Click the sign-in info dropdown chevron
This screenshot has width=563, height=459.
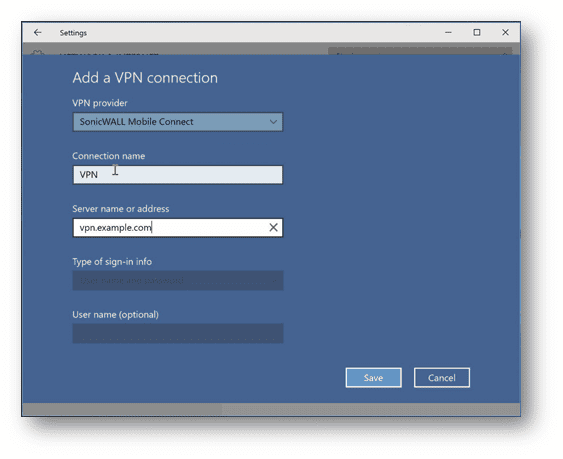(274, 280)
